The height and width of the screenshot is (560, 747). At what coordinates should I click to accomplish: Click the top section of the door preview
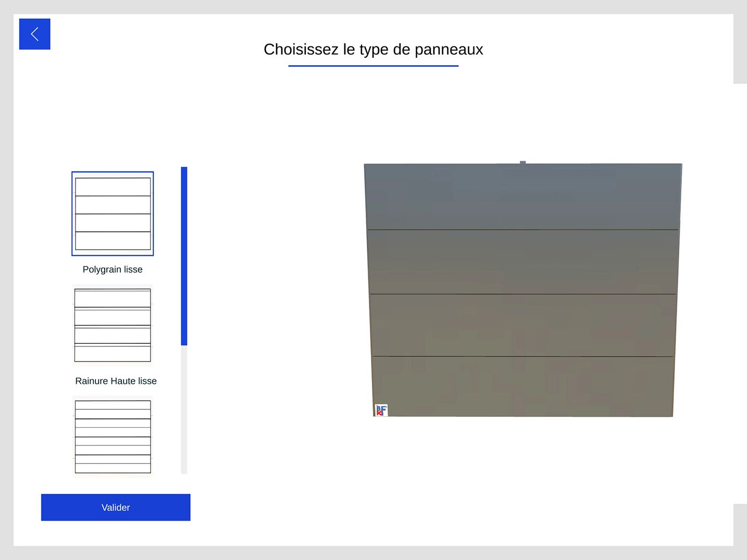pos(522,197)
